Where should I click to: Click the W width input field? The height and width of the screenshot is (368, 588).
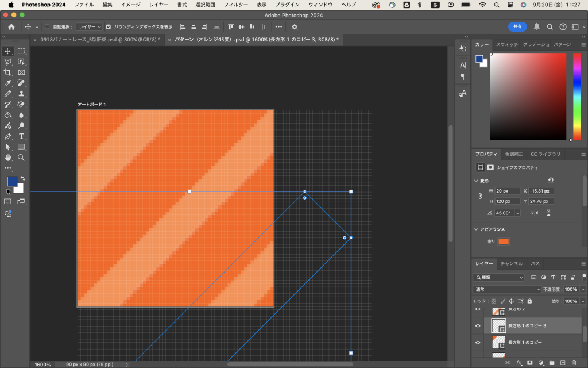pyautogui.click(x=506, y=191)
